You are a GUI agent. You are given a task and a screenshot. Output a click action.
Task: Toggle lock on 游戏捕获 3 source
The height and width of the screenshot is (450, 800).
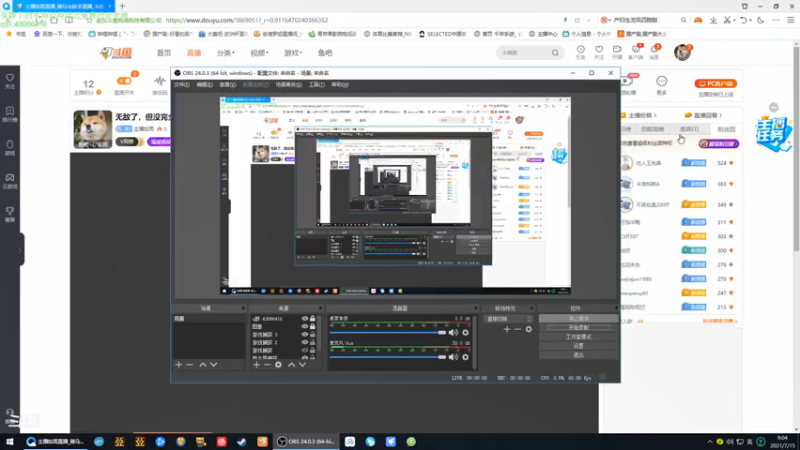click(x=313, y=335)
